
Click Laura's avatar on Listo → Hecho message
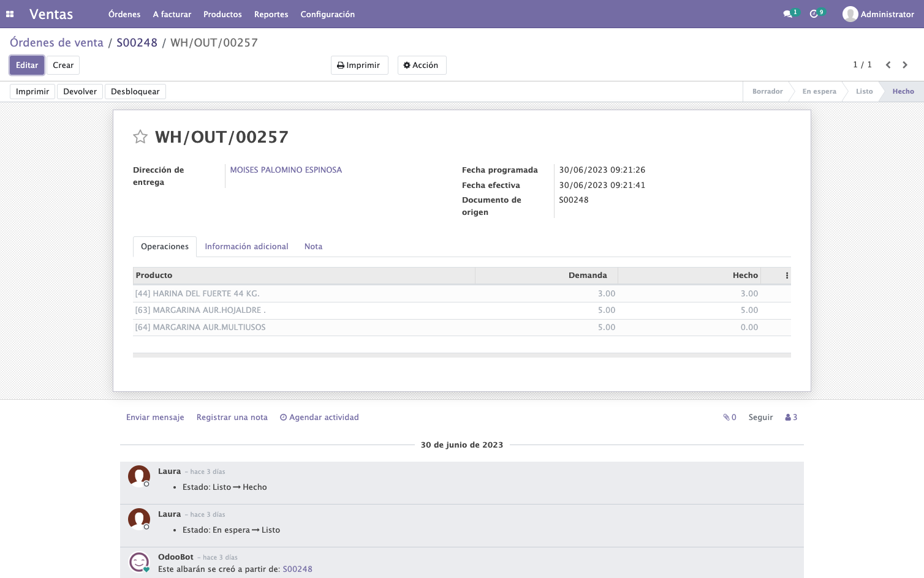pos(139,476)
